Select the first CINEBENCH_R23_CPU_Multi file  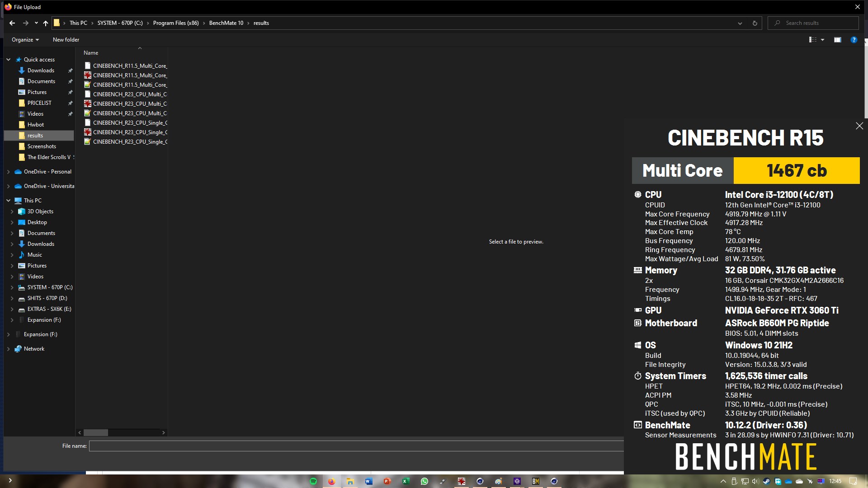tap(125, 94)
